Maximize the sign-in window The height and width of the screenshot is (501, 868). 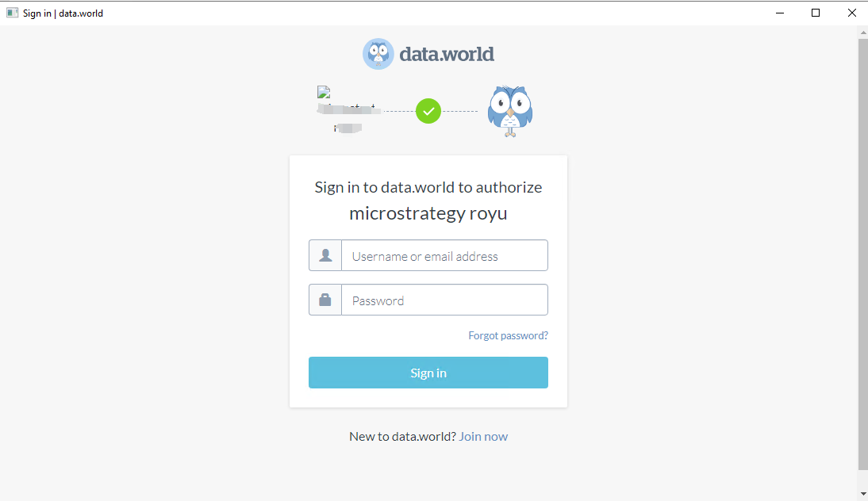815,13
